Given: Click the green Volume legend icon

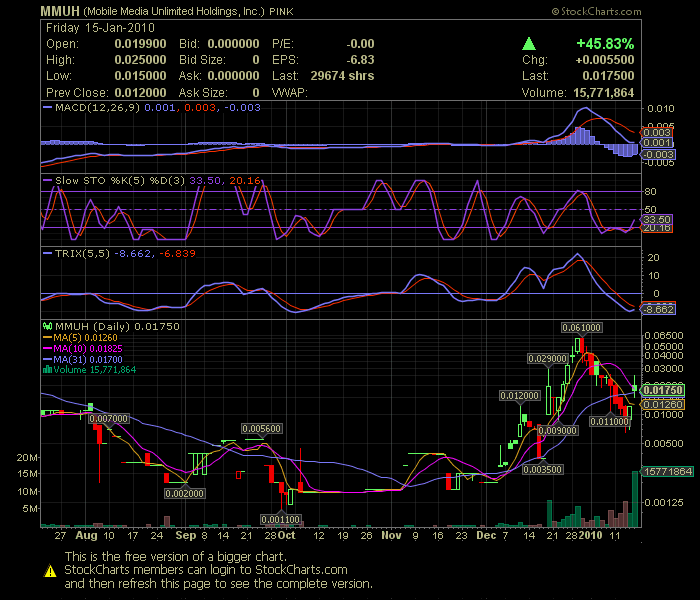Looking at the screenshot, I should pos(46,369).
